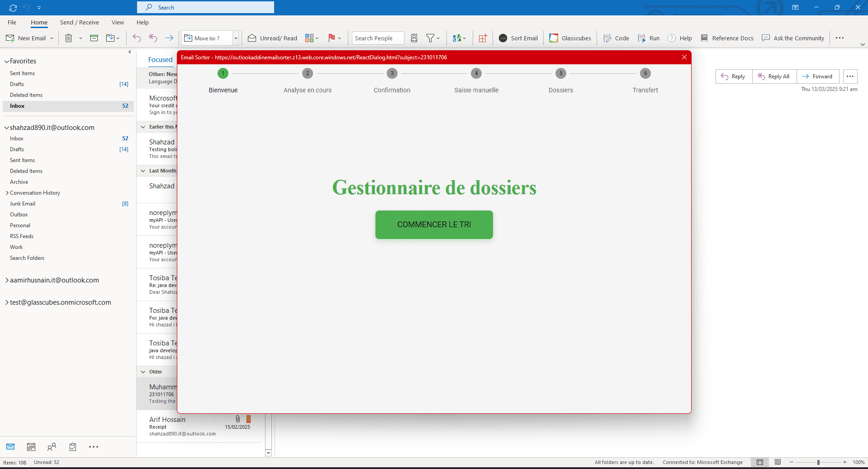Click the Archive icon in the ribbon
The image size is (868, 469).
tap(94, 38)
